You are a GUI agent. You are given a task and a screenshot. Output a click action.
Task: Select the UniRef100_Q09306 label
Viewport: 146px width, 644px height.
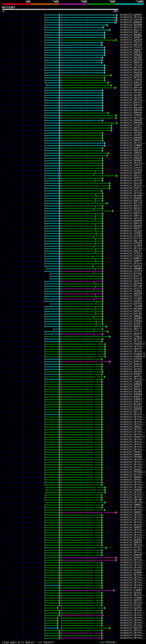click(x=131, y=372)
